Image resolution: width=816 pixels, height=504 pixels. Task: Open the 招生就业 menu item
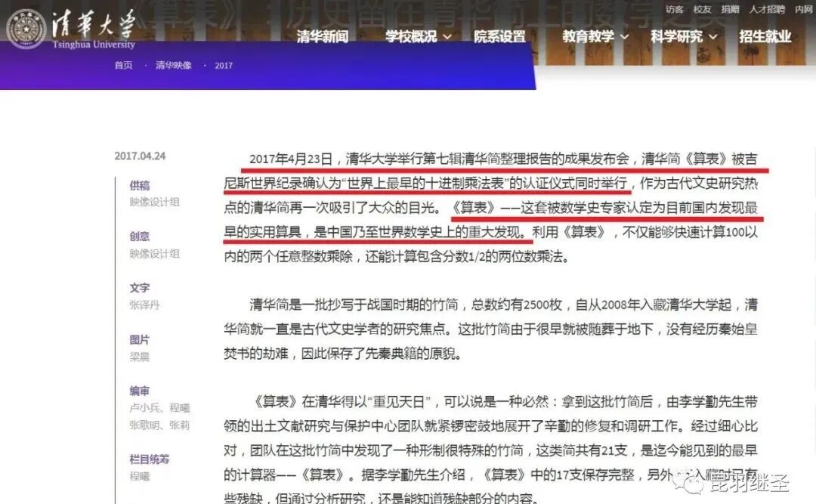pyautogui.click(x=765, y=36)
